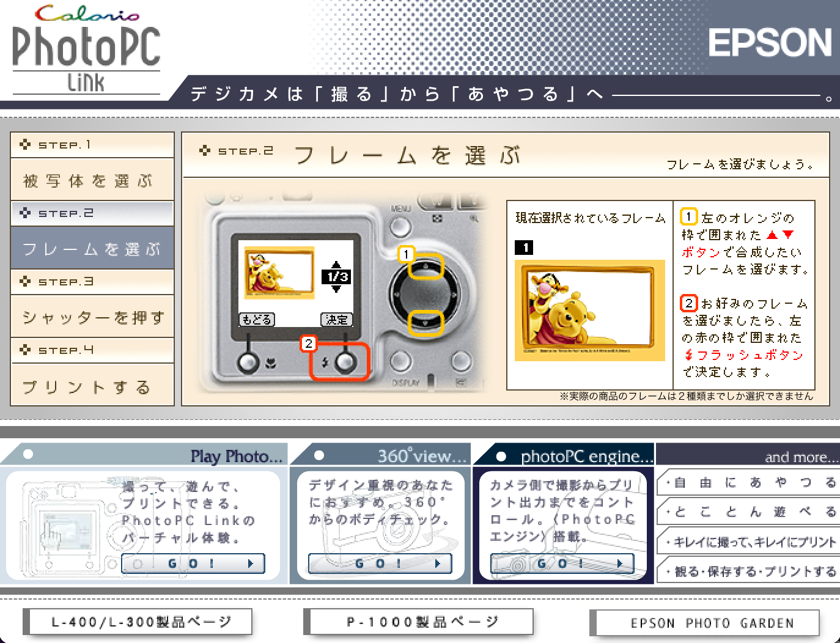Click GO! under photoPC engine
840x643 pixels.
coord(562,564)
